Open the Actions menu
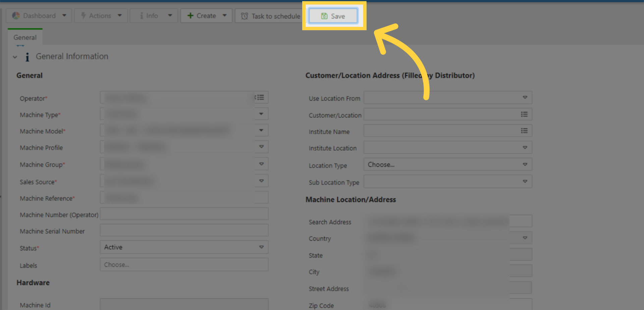The image size is (644, 310). tap(101, 16)
